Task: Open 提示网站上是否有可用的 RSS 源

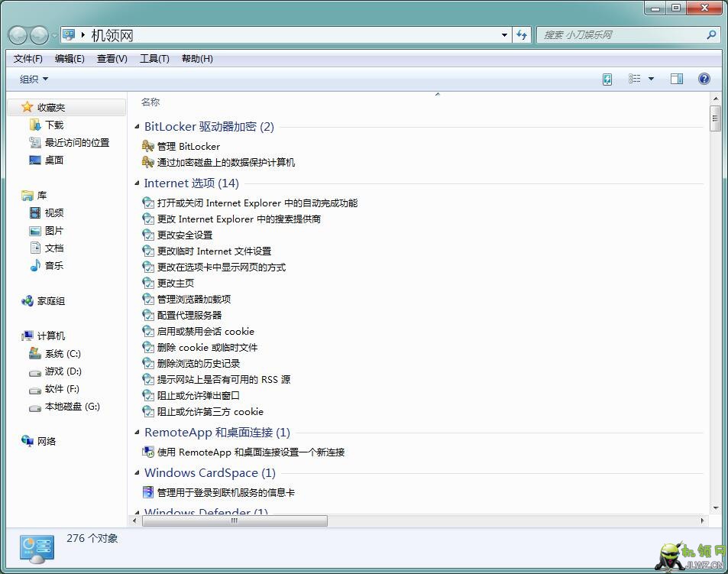Action: 224,380
